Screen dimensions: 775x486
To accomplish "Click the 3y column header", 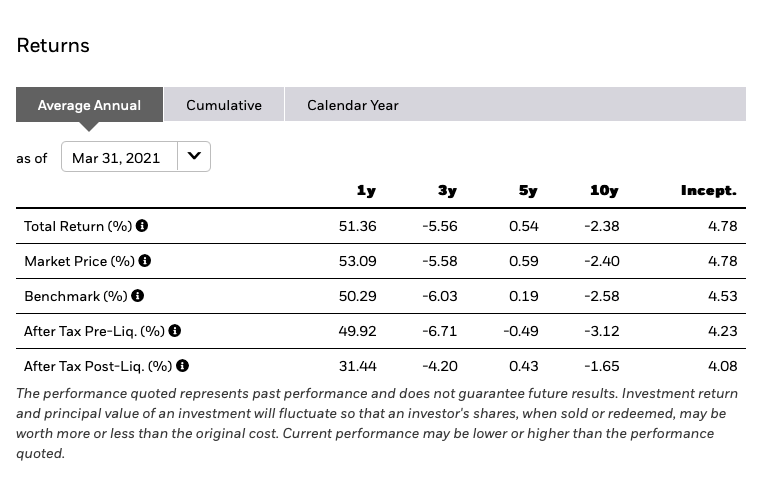I will 447,191.
